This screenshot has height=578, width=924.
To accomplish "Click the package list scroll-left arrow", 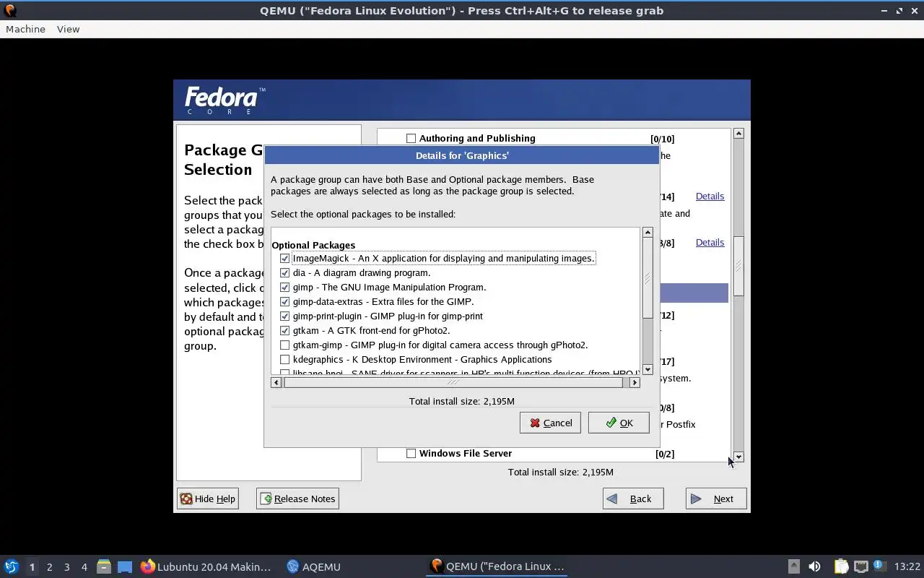I will coord(276,382).
